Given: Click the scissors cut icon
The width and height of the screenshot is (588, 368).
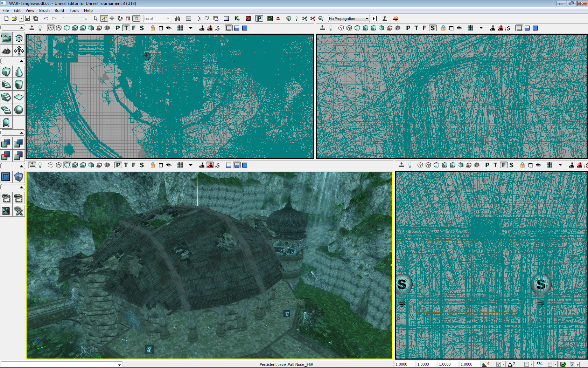Looking at the screenshot, I should (199, 19).
